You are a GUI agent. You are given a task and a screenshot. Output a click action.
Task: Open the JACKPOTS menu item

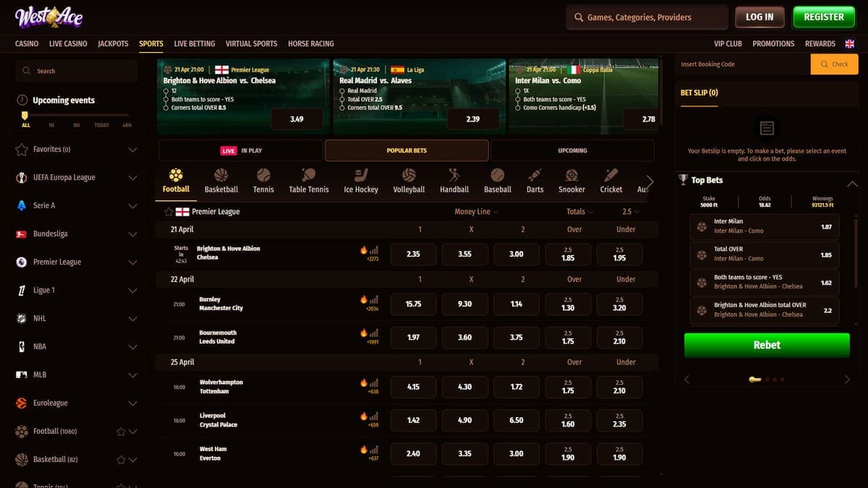[113, 43]
